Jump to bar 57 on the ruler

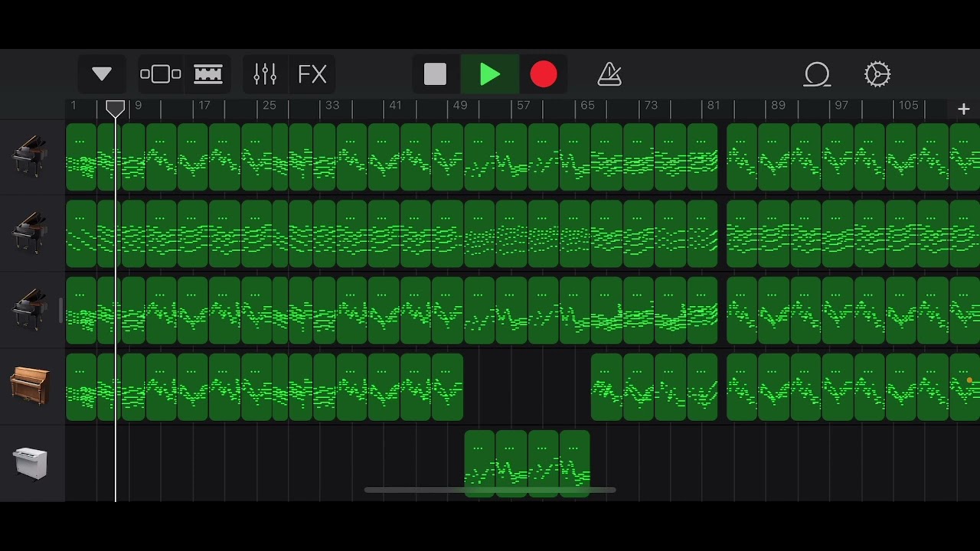pyautogui.click(x=523, y=106)
